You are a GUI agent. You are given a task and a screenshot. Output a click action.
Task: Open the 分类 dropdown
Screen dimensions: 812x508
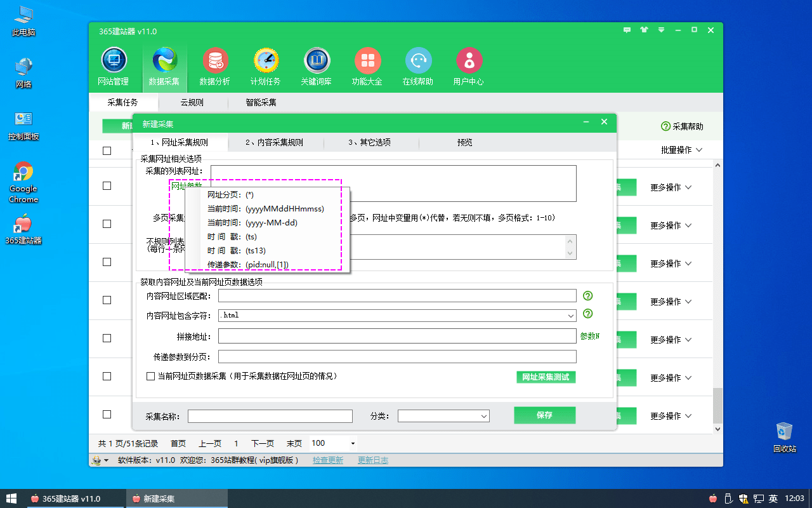pos(443,416)
